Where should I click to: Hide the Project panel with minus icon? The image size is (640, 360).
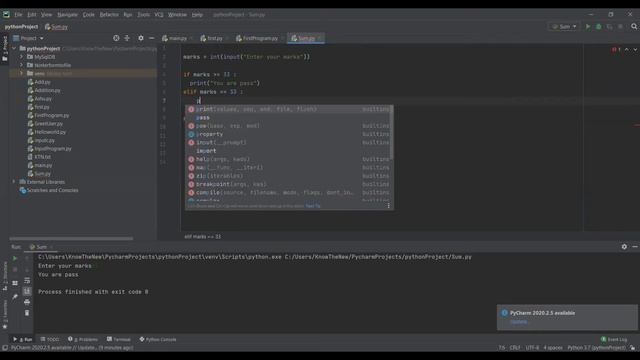point(151,38)
